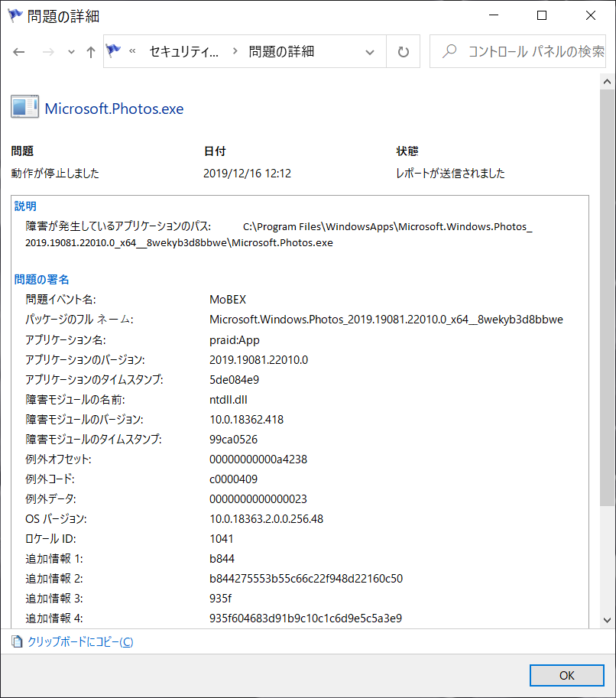Select application version 2019.19081.22010.0

(x=258, y=359)
